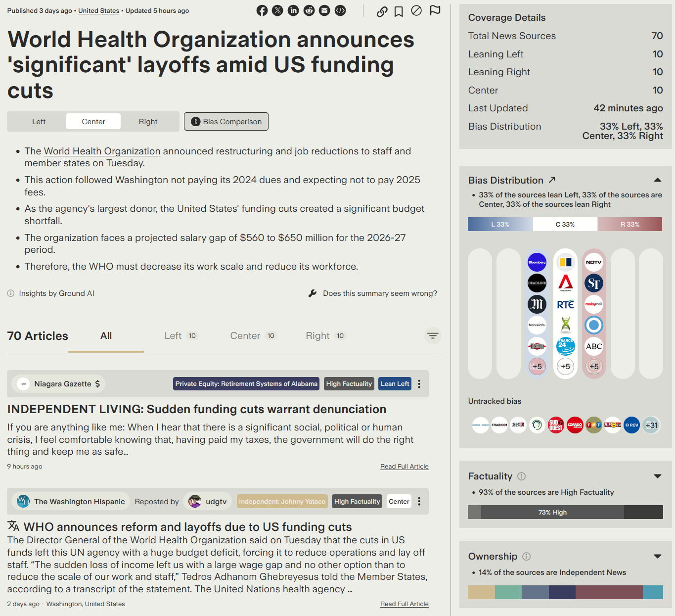The image size is (675, 616).
Task: Click the block/hide story icon
Action: 416,10
